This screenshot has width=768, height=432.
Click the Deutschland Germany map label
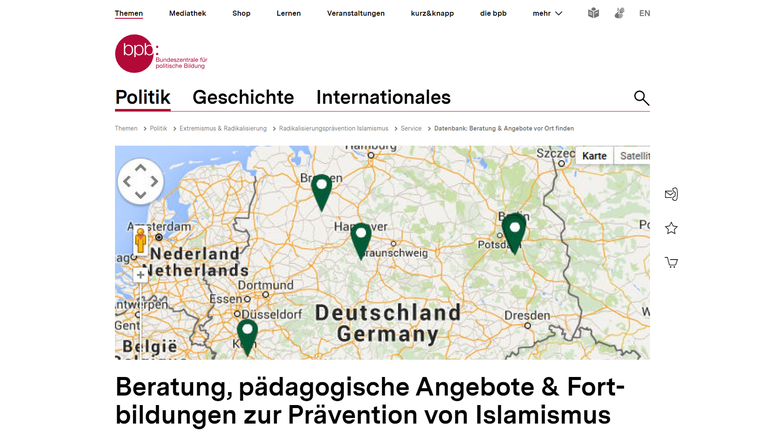point(387,323)
